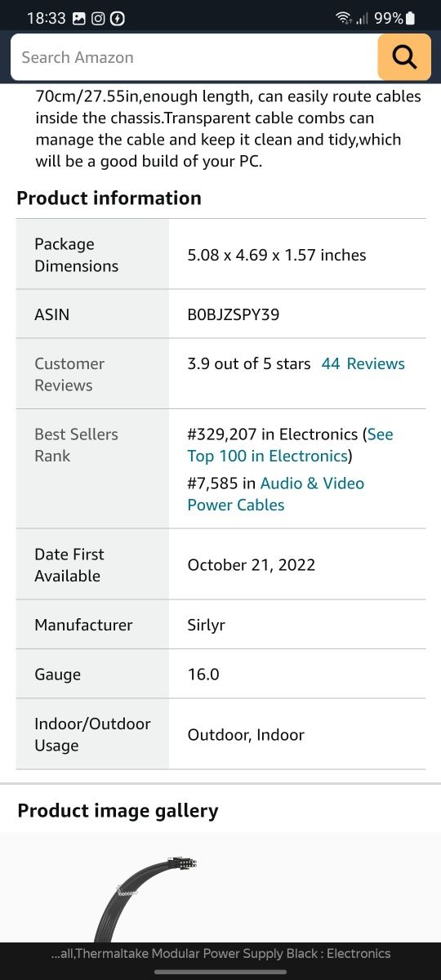441x980 pixels.
Task: Tap the navigation gesture handle bar
Action: tap(220, 972)
